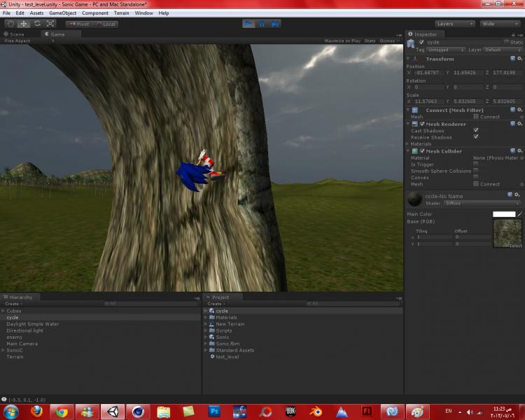
Task: Open Blender from the taskbar
Action: tap(316, 412)
